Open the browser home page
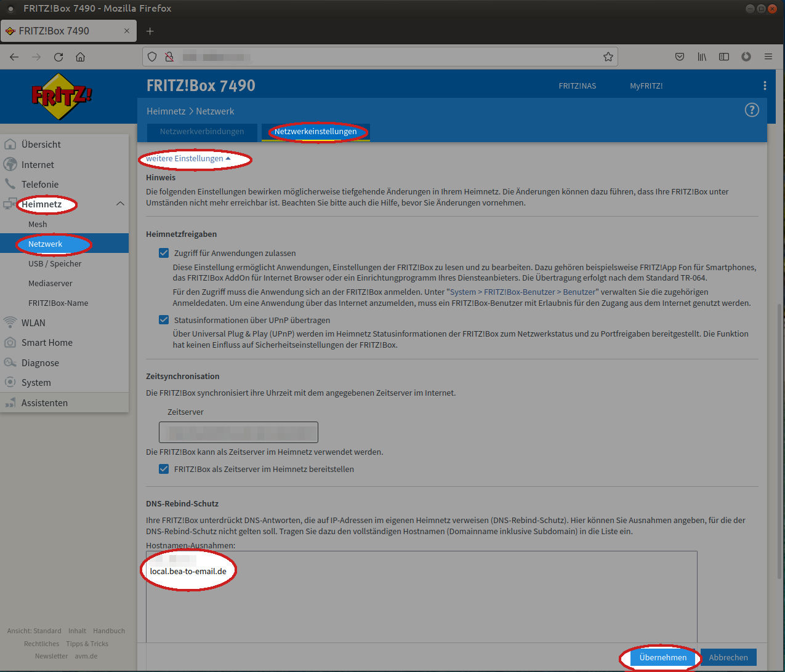The width and height of the screenshot is (785, 672). 80,57
